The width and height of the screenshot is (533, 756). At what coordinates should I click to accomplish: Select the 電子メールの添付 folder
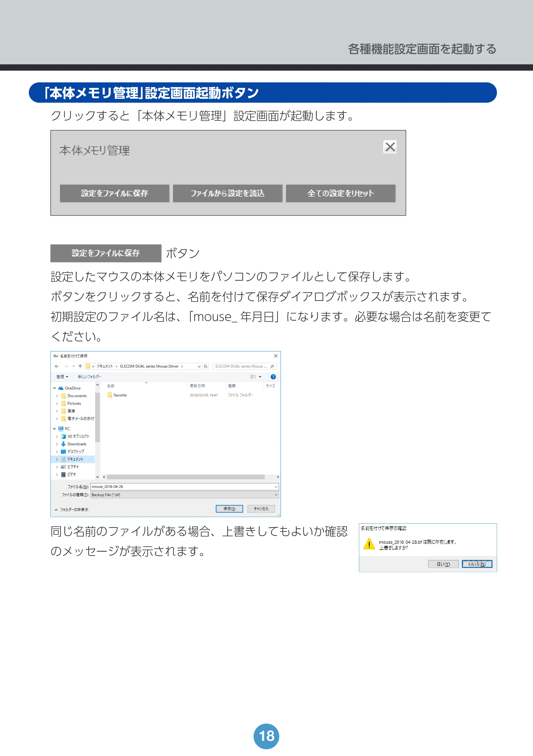pyautogui.click(x=78, y=418)
